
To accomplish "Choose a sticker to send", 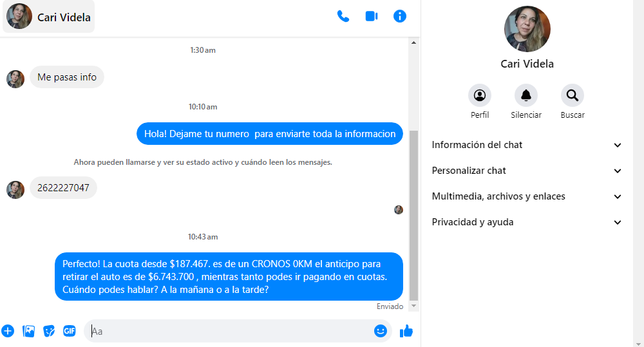I will (49, 331).
